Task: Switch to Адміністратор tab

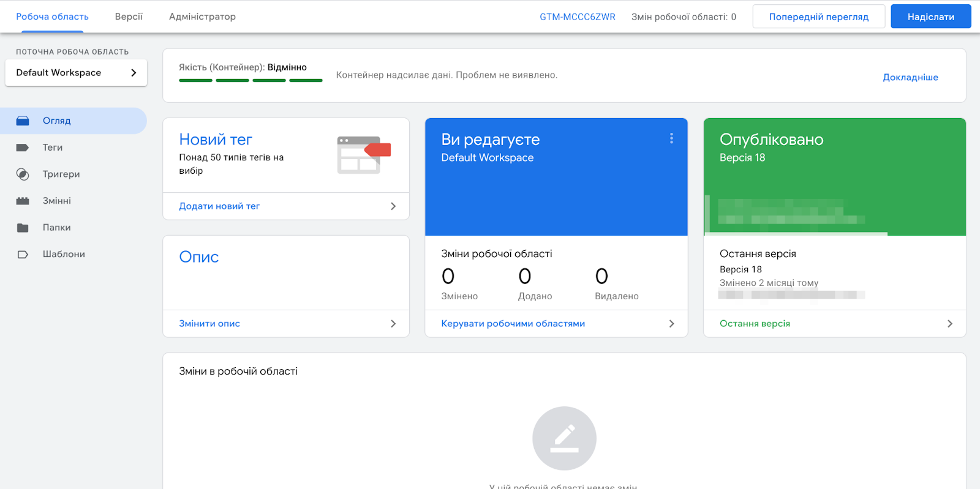Action: tap(202, 17)
